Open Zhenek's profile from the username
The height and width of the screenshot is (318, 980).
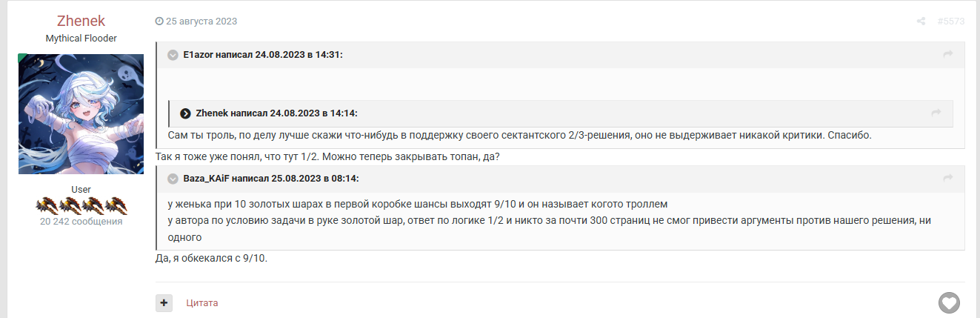81,21
